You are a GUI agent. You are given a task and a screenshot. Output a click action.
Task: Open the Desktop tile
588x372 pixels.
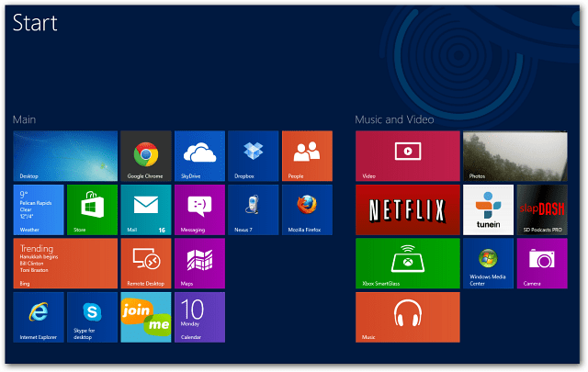pyautogui.click(x=65, y=156)
